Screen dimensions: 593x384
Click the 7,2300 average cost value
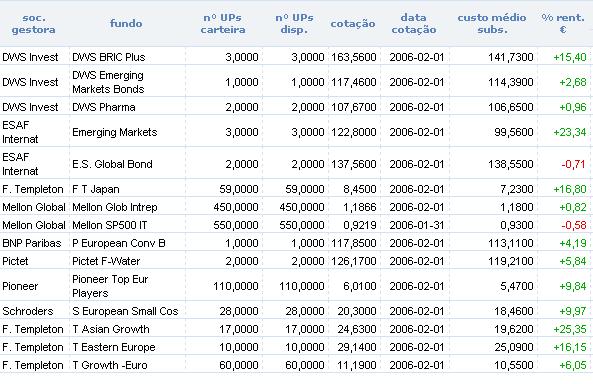click(x=517, y=189)
